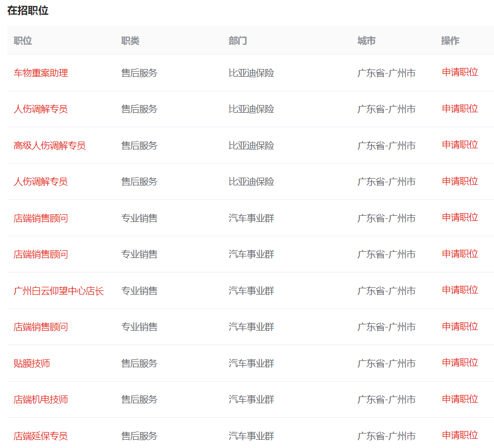Click the 职类 column header
Viewport: 494px width, 448px height.
[x=130, y=41]
